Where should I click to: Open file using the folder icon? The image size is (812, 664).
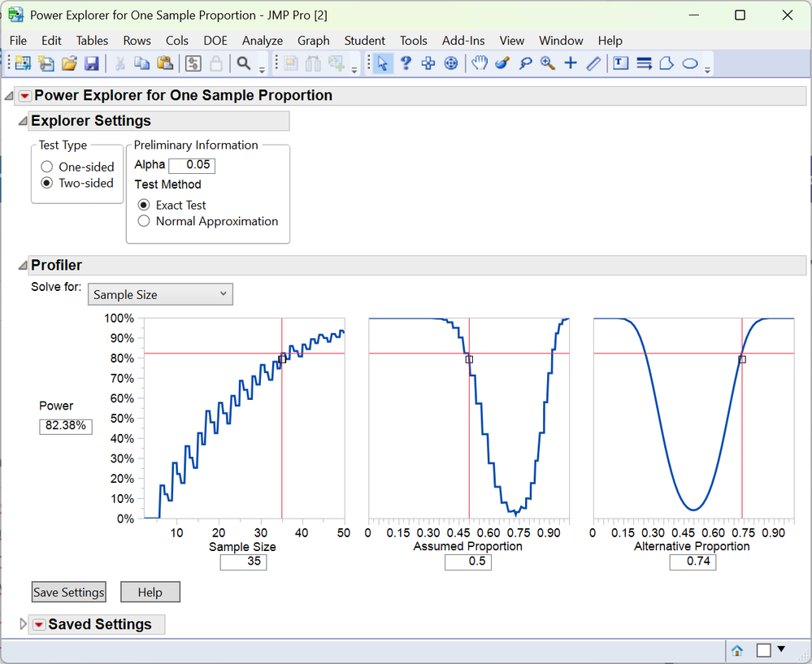point(69,63)
